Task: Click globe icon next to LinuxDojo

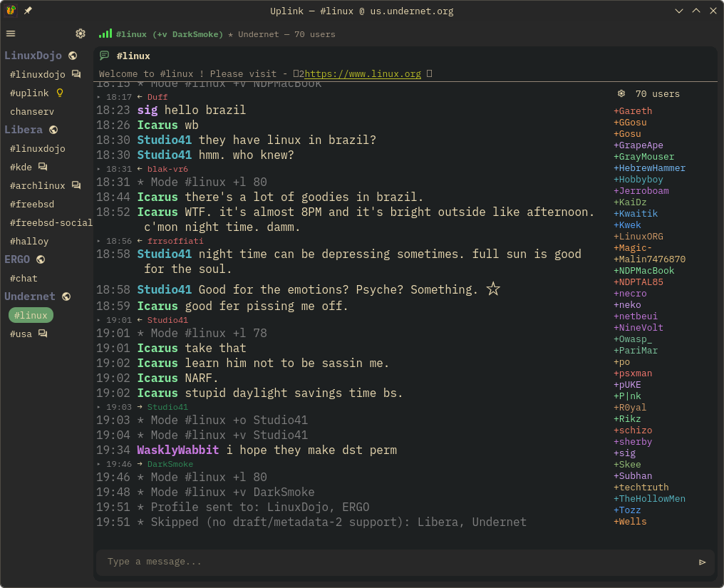Action: (73, 56)
